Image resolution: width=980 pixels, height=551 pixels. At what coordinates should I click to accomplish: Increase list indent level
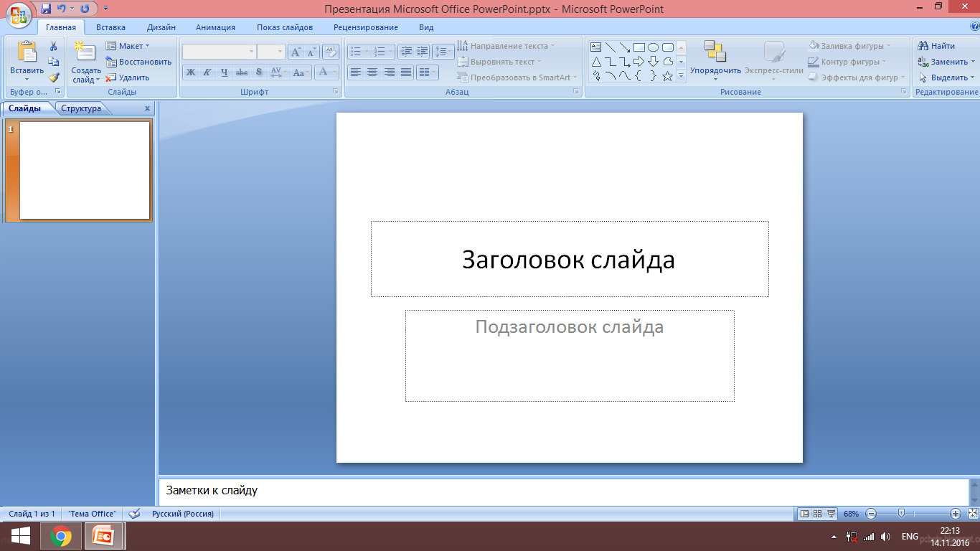pyautogui.click(x=423, y=52)
